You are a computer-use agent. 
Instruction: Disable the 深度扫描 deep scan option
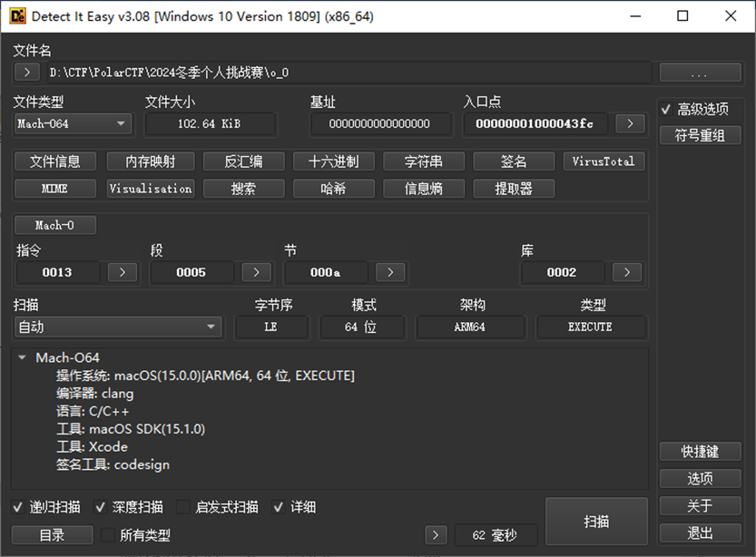coord(102,507)
